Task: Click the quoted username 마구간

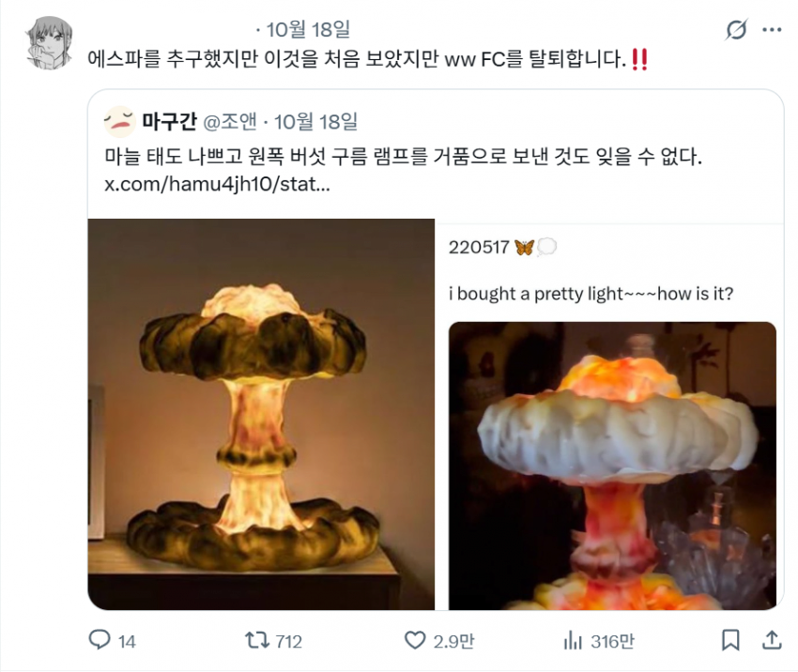Action: click(170, 122)
